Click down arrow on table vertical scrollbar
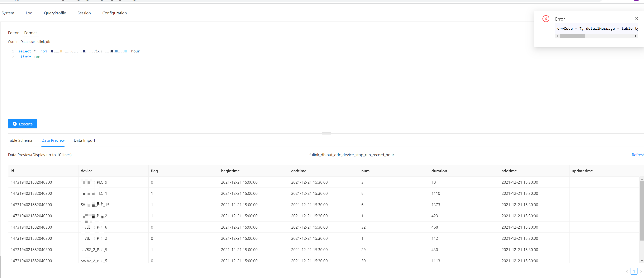Viewport: 644px width, 278px height. coord(642,261)
